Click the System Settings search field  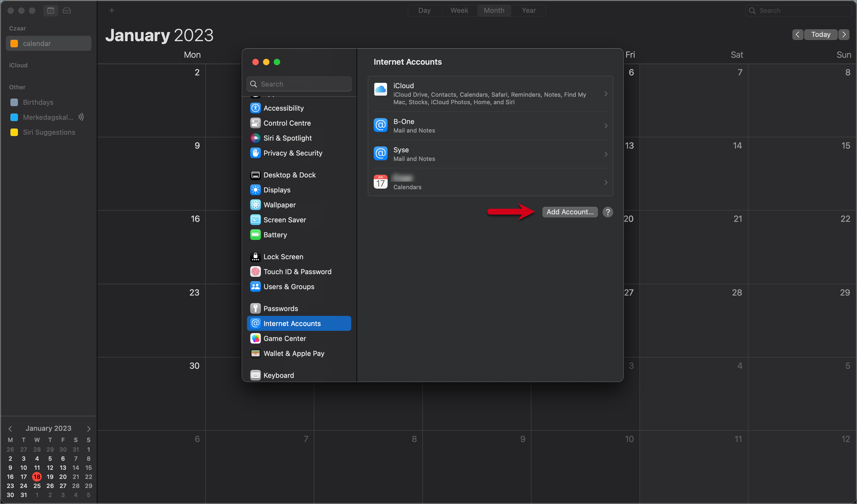299,84
